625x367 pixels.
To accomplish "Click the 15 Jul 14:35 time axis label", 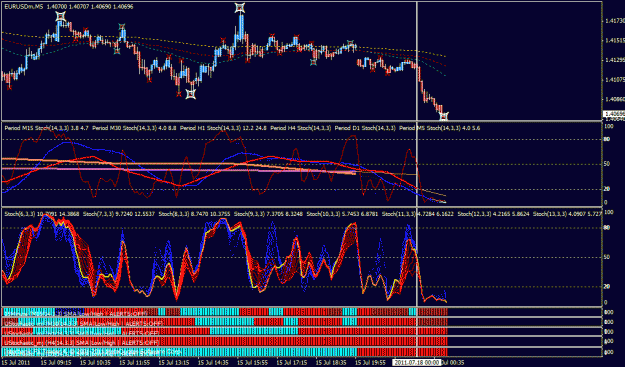I will click(x=213, y=363).
